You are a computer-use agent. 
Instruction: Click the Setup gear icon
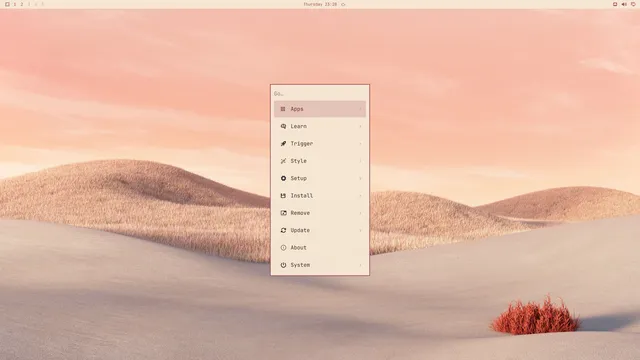[283, 178]
